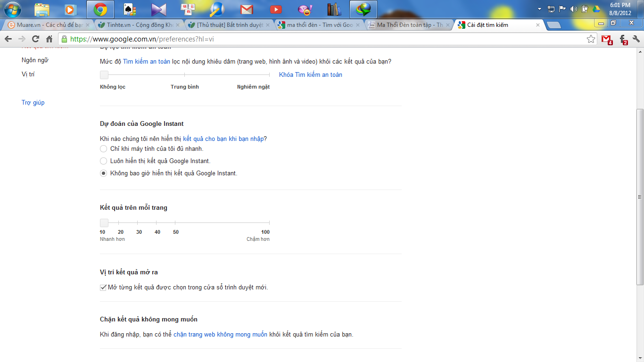Select 'Chỉ khi máy tính của tôi đủ nhanh' option
Screen dimensions: 644x362
click(104, 148)
